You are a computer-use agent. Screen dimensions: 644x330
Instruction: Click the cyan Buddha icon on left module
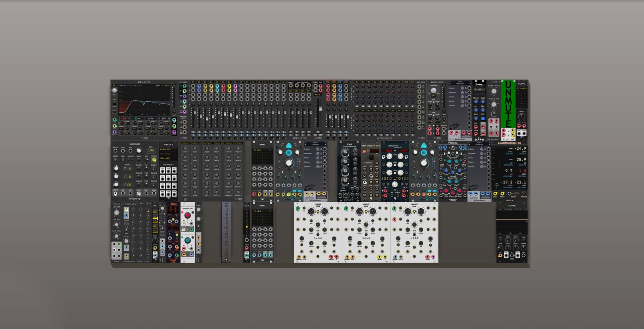(x=289, y=146)
